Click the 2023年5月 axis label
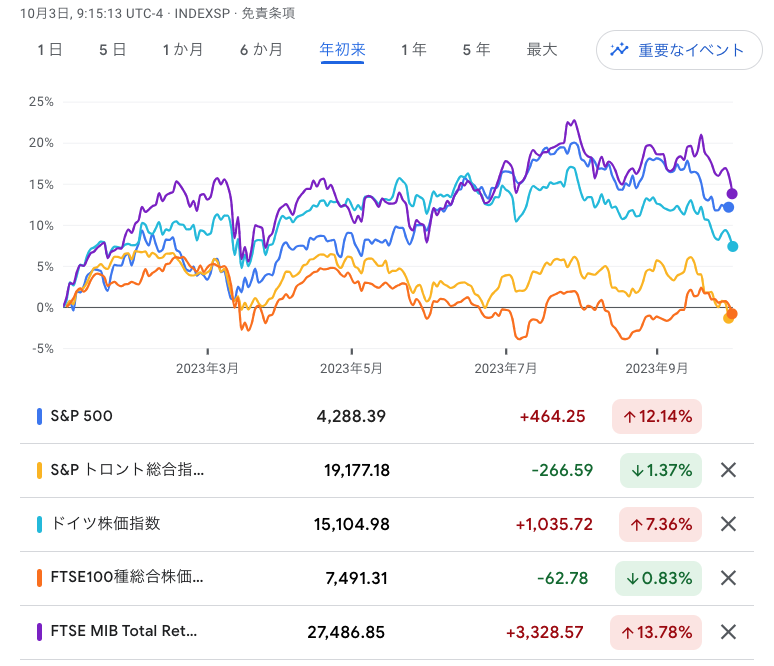 351,368
